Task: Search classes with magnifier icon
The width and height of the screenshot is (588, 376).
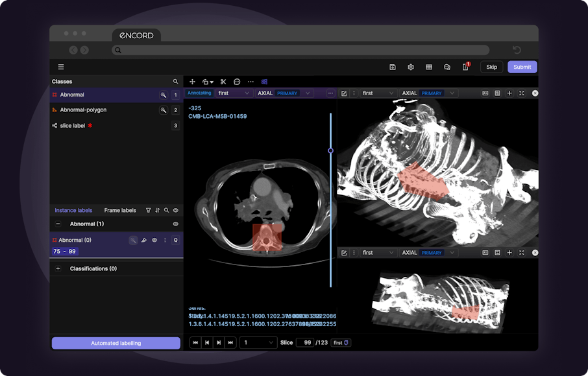Action: (x=175, y=82)
